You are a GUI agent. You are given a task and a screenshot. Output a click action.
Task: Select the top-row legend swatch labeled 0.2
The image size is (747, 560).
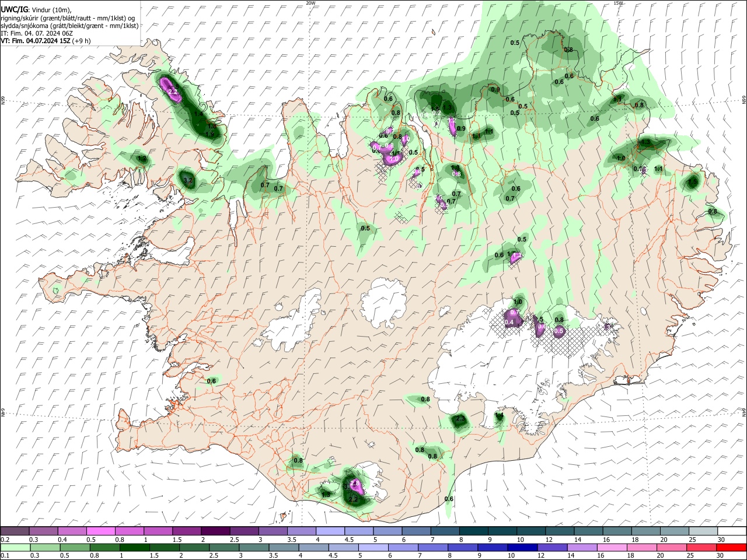[x=15, y=531]
